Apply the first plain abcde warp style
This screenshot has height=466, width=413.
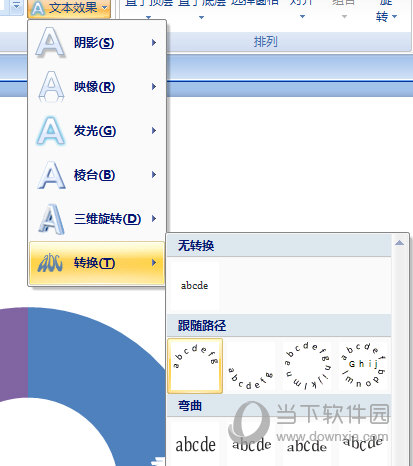pos(195,445)
